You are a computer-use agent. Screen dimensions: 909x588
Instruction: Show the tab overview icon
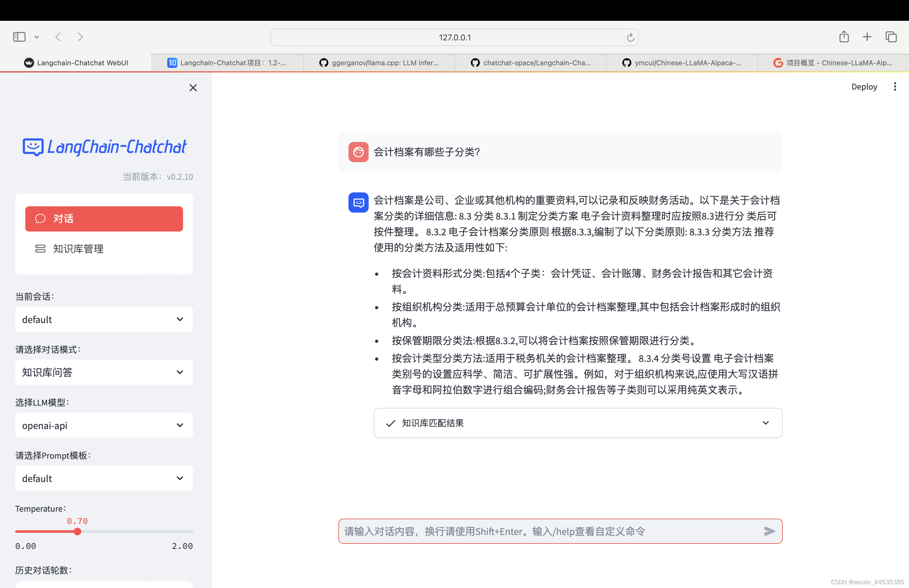click(x=891, y=37)
